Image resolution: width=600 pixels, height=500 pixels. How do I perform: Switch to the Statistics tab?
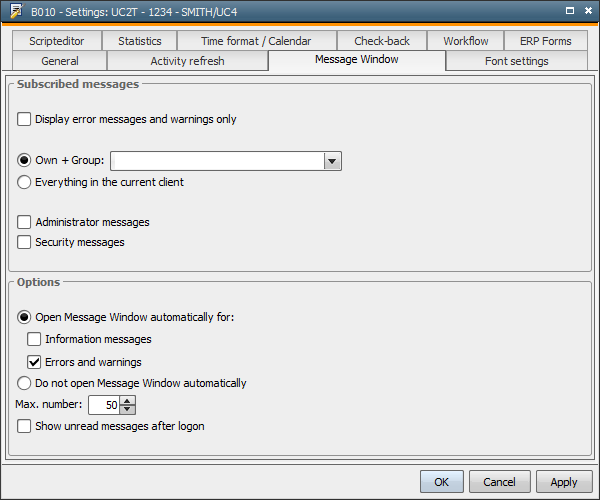pyautogui.click(x=140, y=41)
